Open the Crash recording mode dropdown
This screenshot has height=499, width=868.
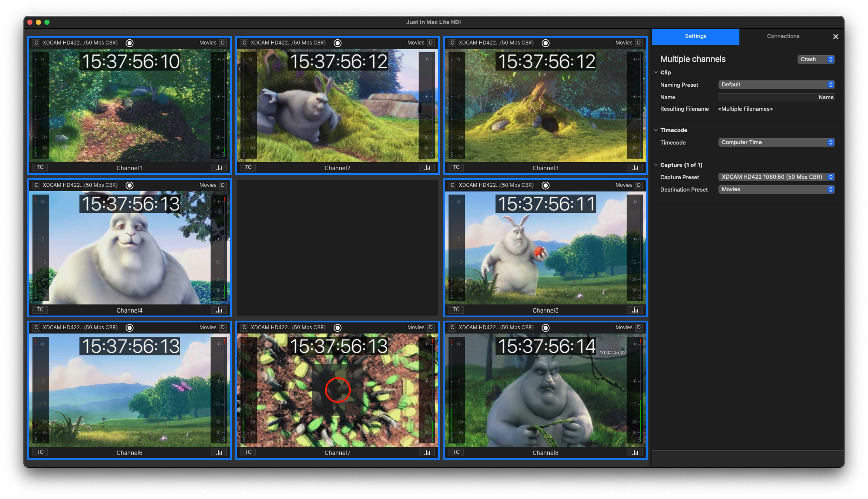coord(816,59)
